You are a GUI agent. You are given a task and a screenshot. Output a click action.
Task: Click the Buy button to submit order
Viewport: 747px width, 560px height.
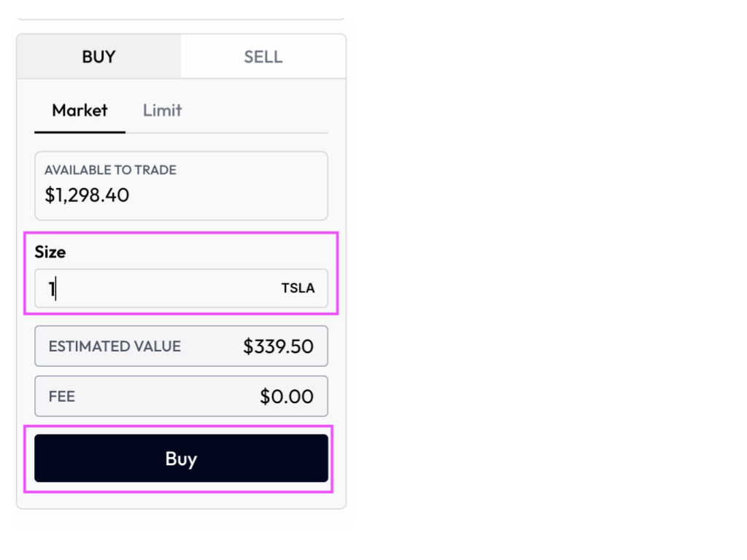pyautogui.click(x=181, y=458)
